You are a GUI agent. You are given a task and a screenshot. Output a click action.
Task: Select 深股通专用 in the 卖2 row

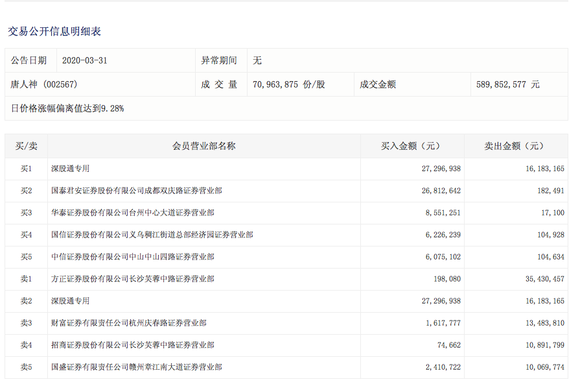70,301
